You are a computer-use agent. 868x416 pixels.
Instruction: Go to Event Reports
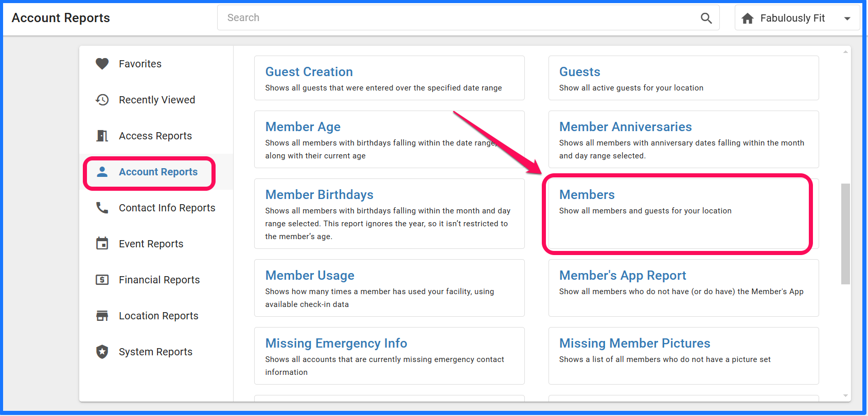[156, 244]
